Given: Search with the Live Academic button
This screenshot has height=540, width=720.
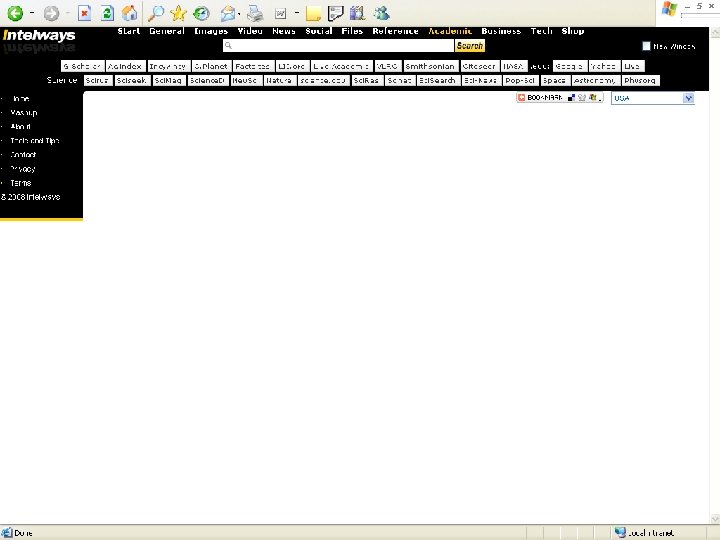Looking at the screenshot, I should (x=341, y=66).
